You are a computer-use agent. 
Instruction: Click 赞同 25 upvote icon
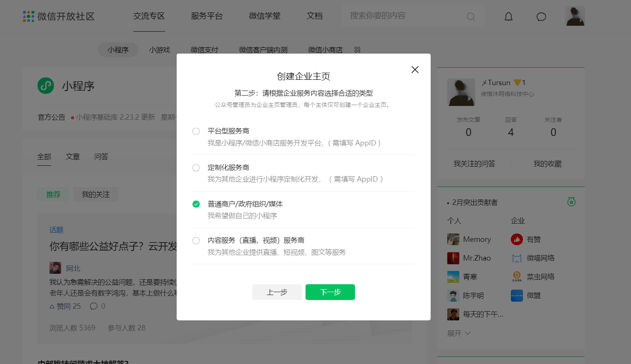point(52,306)
